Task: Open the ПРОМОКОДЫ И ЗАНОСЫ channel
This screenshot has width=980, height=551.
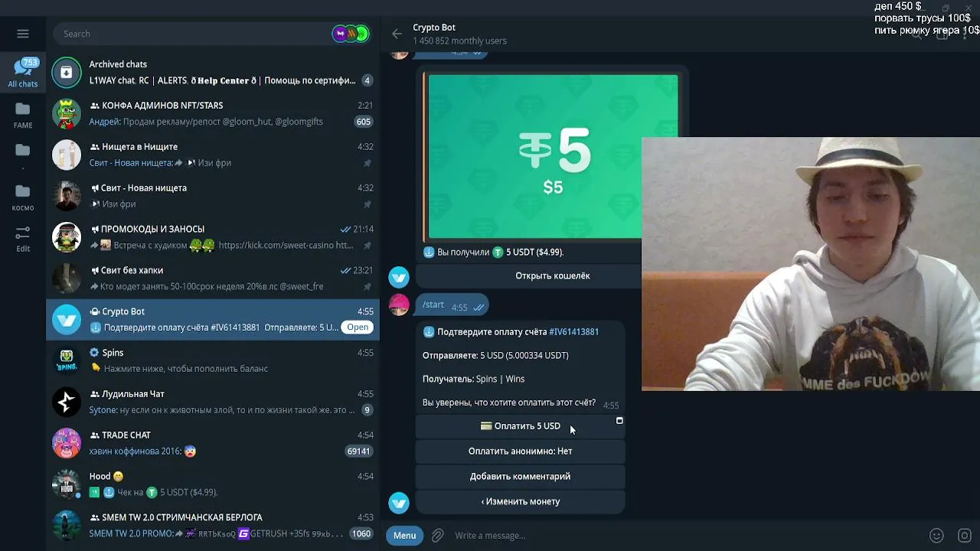Action: click(x=213, y=237)
